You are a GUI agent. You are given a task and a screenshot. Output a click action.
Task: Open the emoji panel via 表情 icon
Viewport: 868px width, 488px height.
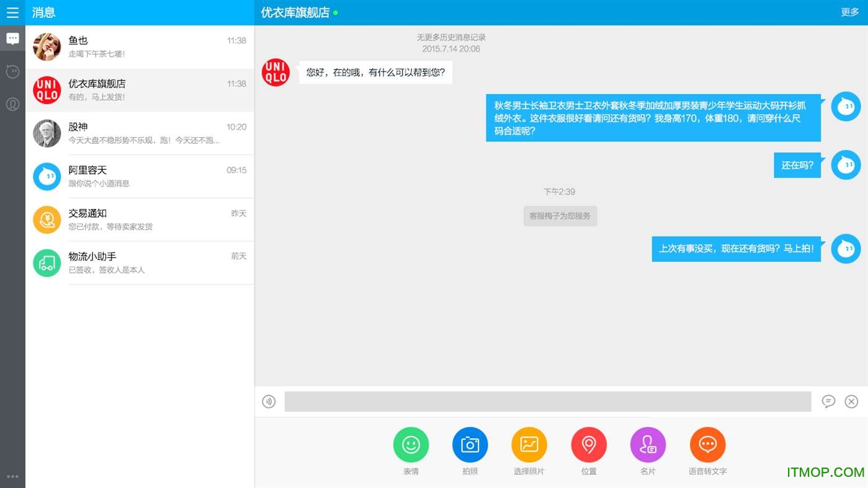[410, 444]
